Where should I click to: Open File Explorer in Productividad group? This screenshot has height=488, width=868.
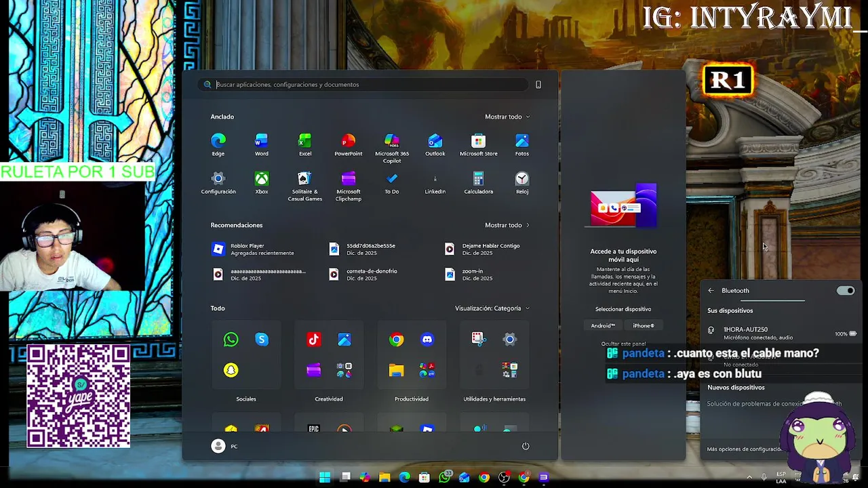[396, 370]
